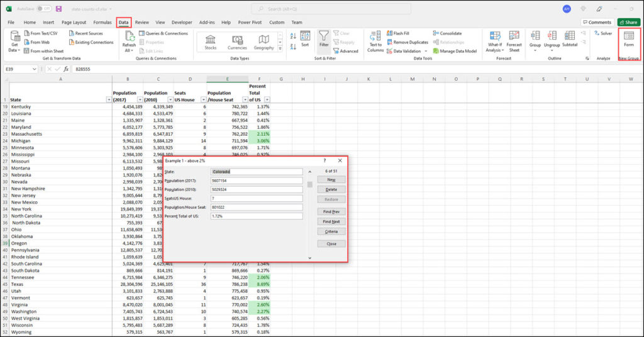The height and width of the screenshot is (337, 644).
Task: Open the Power Pivot tab
Action: [249, 22]
